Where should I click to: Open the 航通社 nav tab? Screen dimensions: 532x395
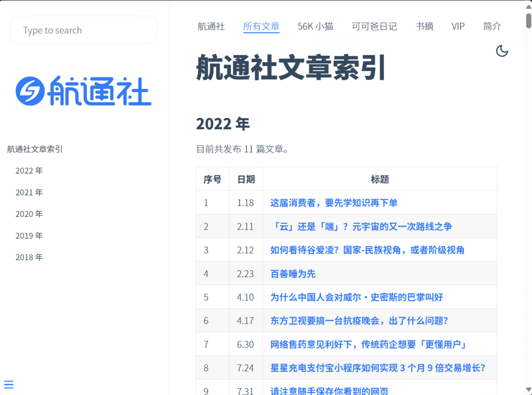[211, 27]
